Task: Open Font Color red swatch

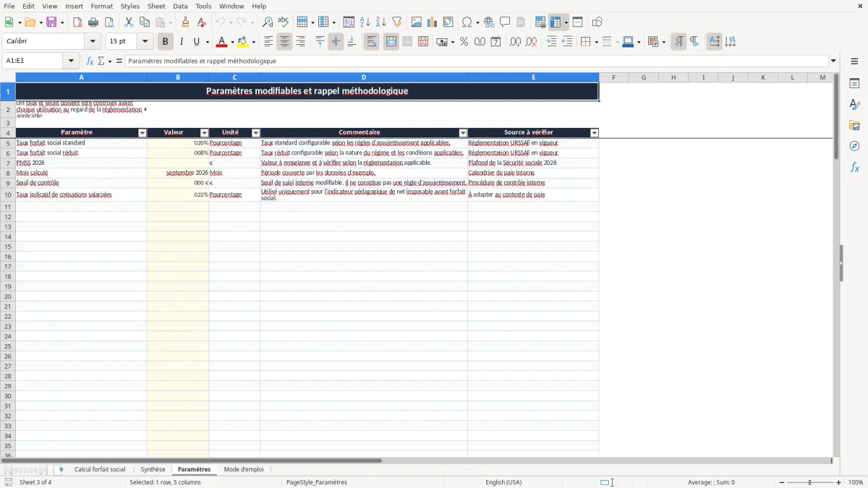Action: tap(222, 42)
